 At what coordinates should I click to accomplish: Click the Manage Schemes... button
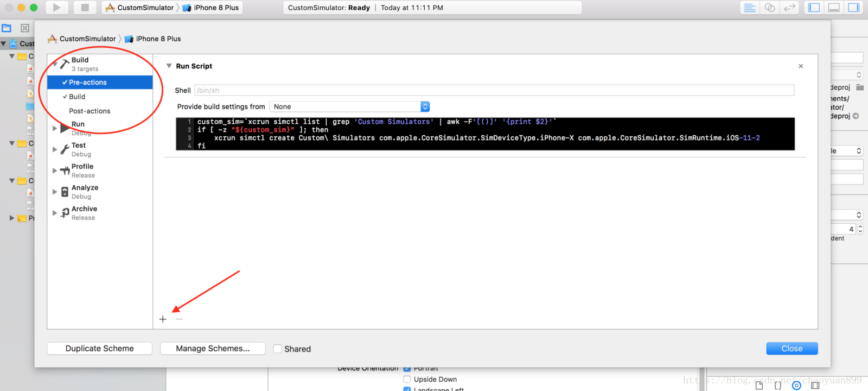(213, 349)
